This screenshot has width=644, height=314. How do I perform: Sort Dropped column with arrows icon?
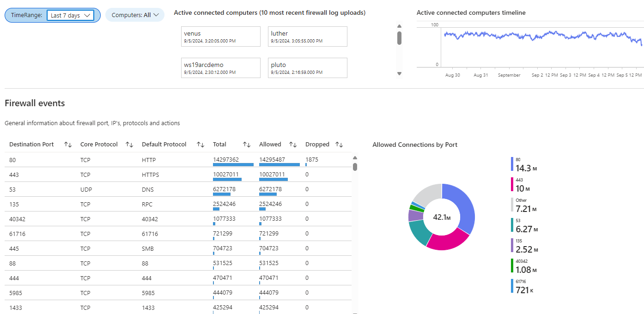click(339, 145)
